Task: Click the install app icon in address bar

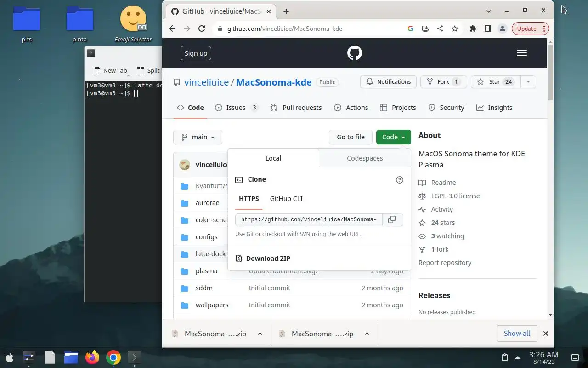Action: (425, 29)
